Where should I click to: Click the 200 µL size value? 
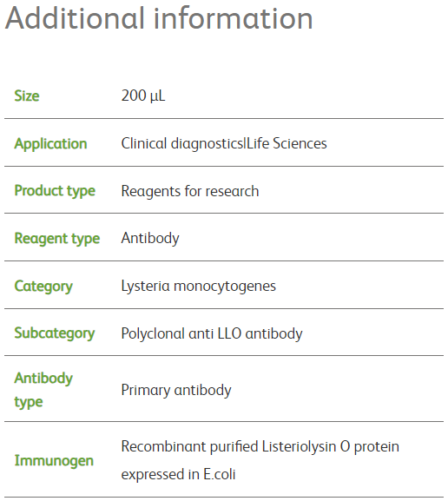(x=143, y=96)
